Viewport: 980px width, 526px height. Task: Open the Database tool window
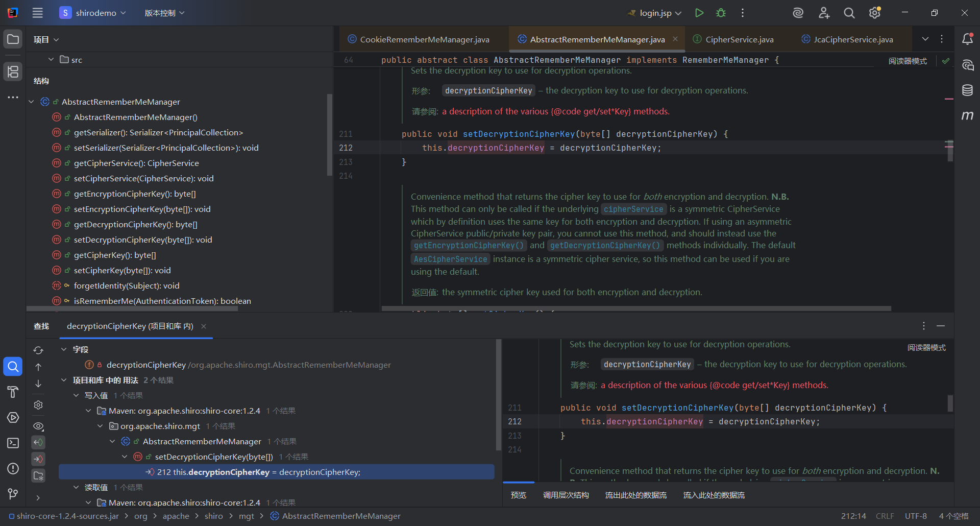[967, 90]
